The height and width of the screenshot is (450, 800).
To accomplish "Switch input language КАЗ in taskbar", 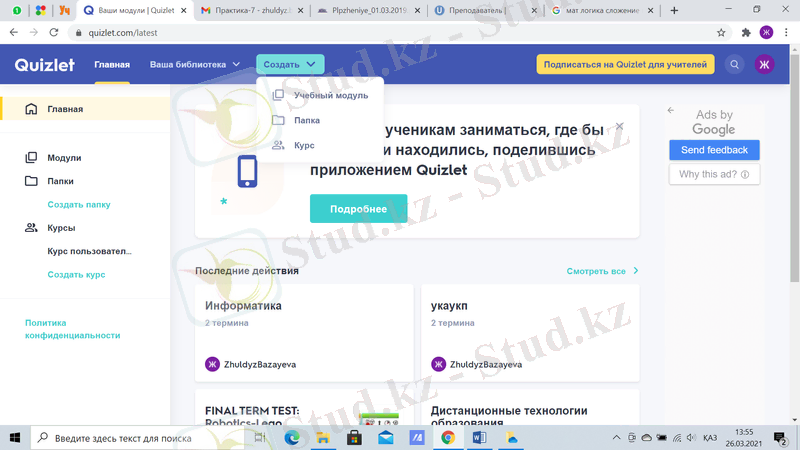I will [x=710, y=438].
